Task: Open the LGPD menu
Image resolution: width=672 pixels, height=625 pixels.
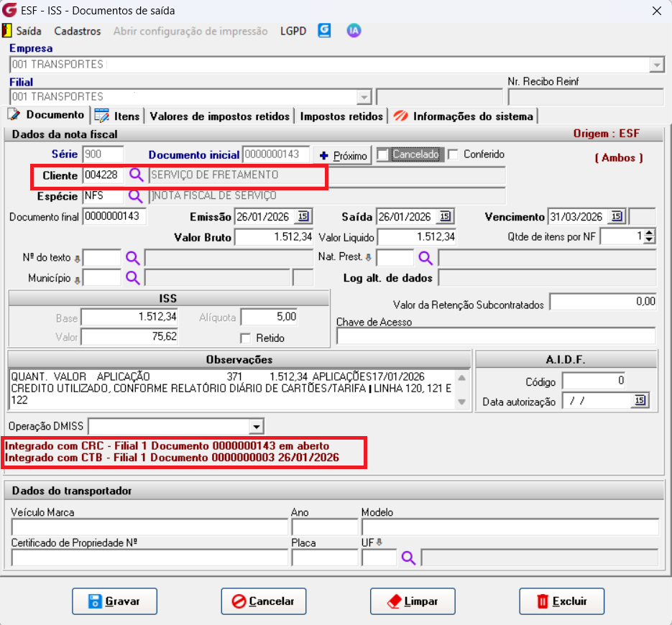Action: pos(293,32)
